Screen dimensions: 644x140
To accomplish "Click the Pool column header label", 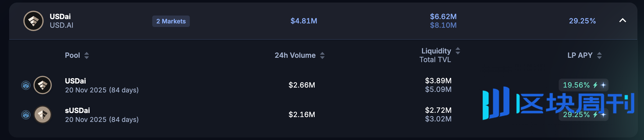I will 72,55.
